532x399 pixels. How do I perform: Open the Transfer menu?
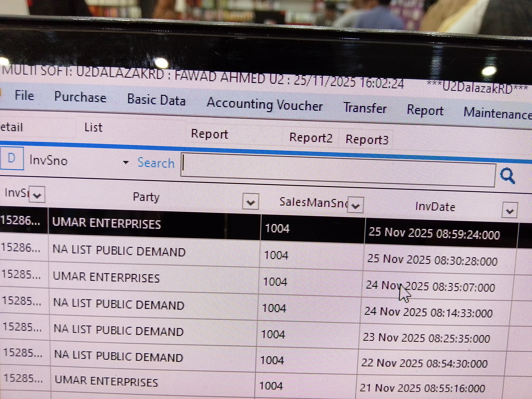point(365,108)
